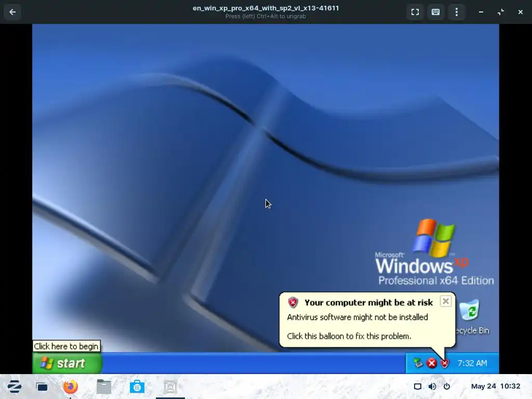Click the Boxes virtual machine icon on host panel

tap(170, 387)
